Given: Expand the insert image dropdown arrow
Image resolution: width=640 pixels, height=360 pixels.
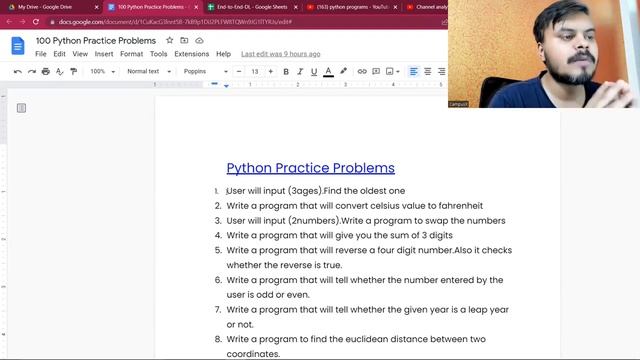Looking at the screenshot, I should click(398, 72).
